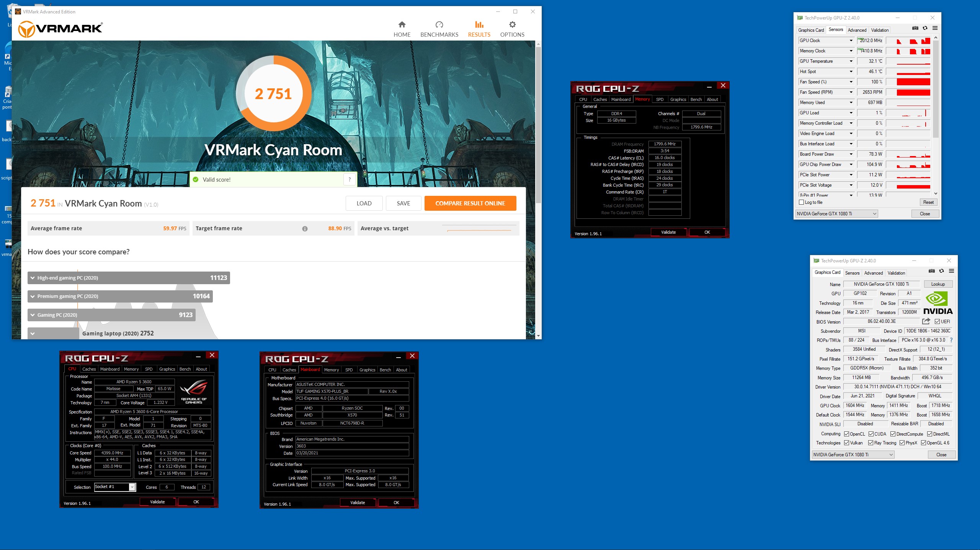Click the question mark next to Valid score
This screenshot has height=550, width=980.
pyautogui.click(x=350, y=179)
